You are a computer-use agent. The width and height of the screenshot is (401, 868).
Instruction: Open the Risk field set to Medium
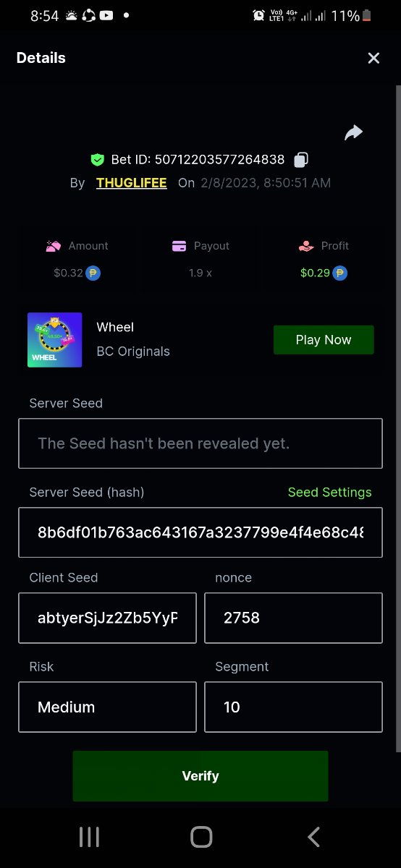pyautogui.click(x=108, y=707)
